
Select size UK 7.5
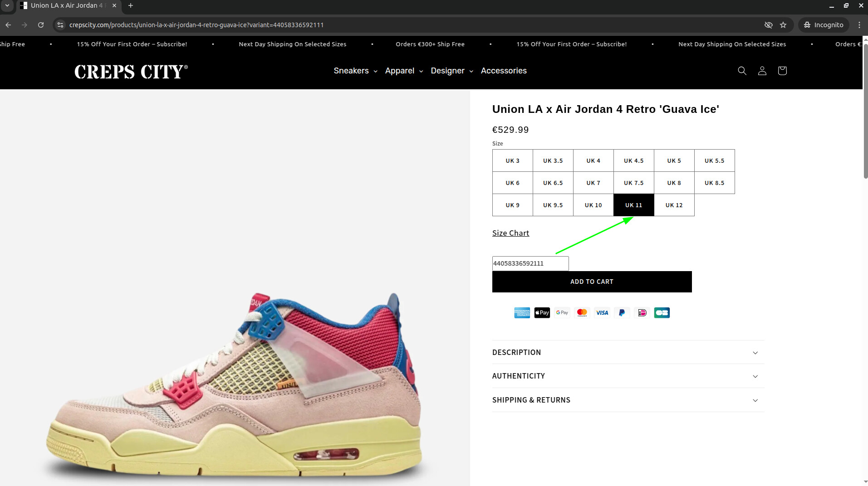point(633,183)
